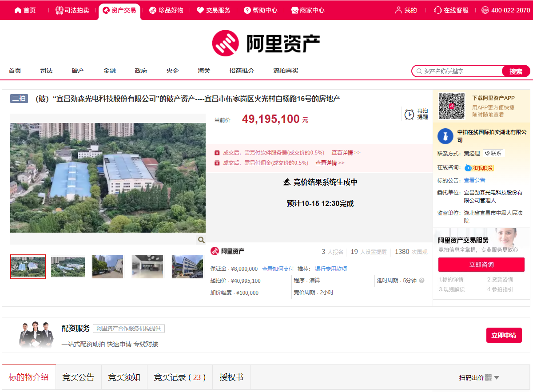Click the 立即申请 button
The width and height of the screenshot is (533, 392).
(504, 335)
